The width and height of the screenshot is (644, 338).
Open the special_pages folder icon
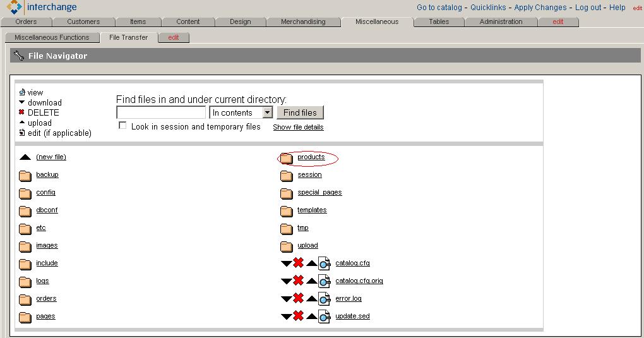click(286, 194)
